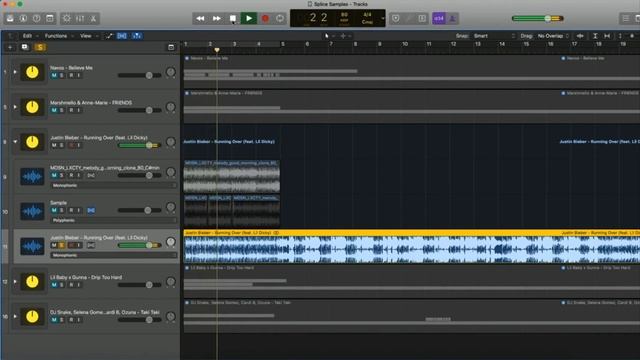The image size is (640, 360).
Task: Expand the Marshmello & Anne-Marie FRIENDS stack
Action: click(15, 107)
